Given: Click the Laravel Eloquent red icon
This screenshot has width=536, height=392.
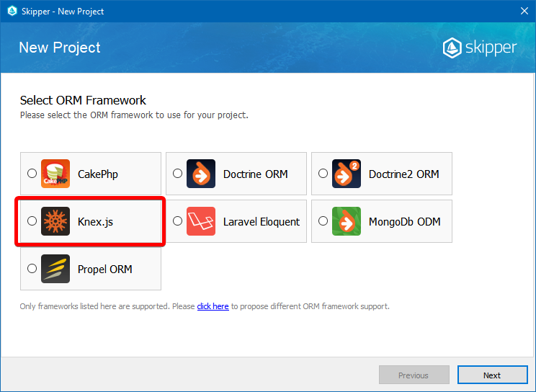Looking at the screenshot, I should pyautogui.click(x=201, y=221).
